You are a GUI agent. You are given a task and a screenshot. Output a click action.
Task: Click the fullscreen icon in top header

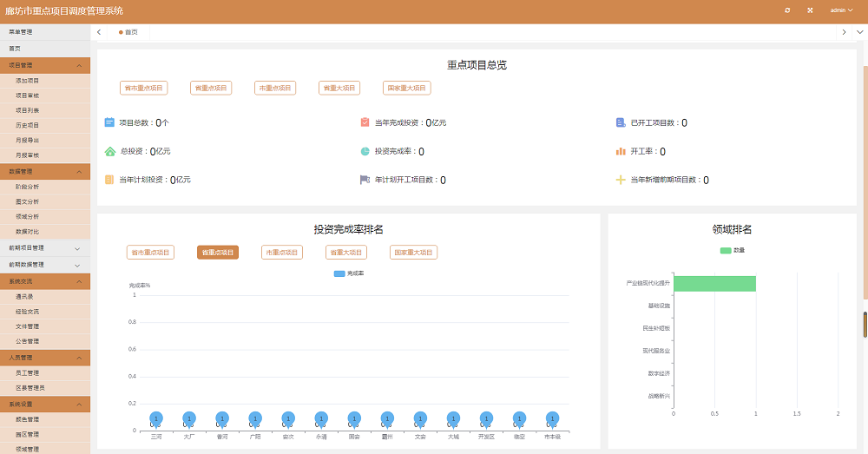[x=810, y=10]
